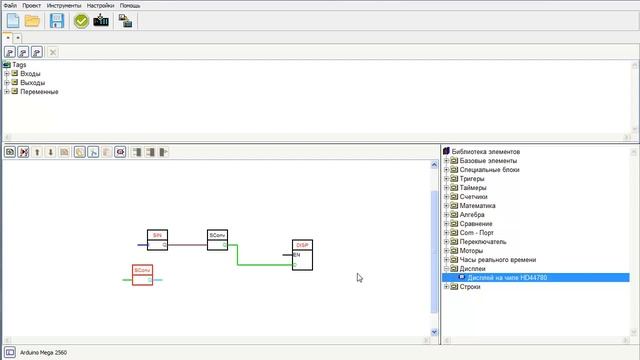The height and width of the screenshot is (360, 640).
Task: Move board up with the up arrow icon
Action: [x=37, y=152]
